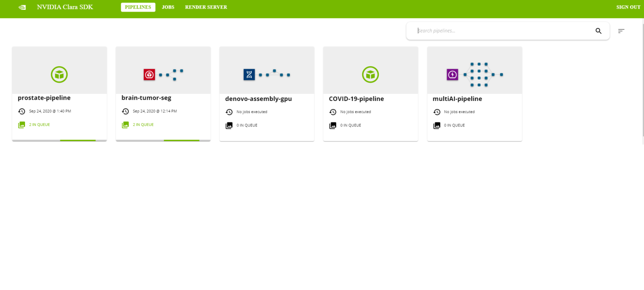Open the Render Server tab

(x=206, y=7)
